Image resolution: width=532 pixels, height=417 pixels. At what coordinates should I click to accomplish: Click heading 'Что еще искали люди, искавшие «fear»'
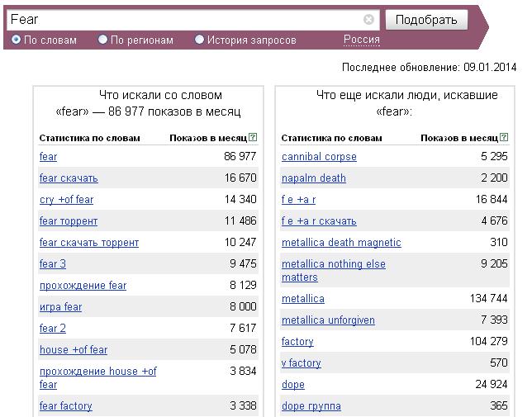[406, 103]
